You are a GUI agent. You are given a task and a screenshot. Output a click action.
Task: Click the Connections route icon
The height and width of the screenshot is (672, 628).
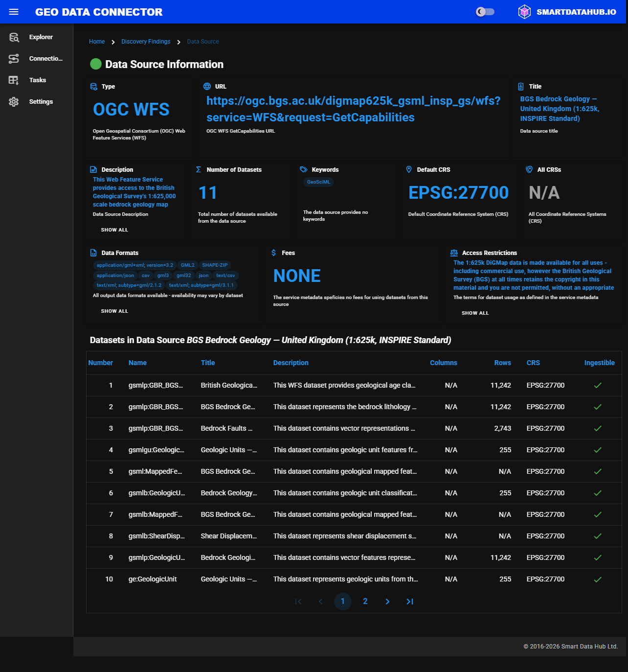coord(14,59)
